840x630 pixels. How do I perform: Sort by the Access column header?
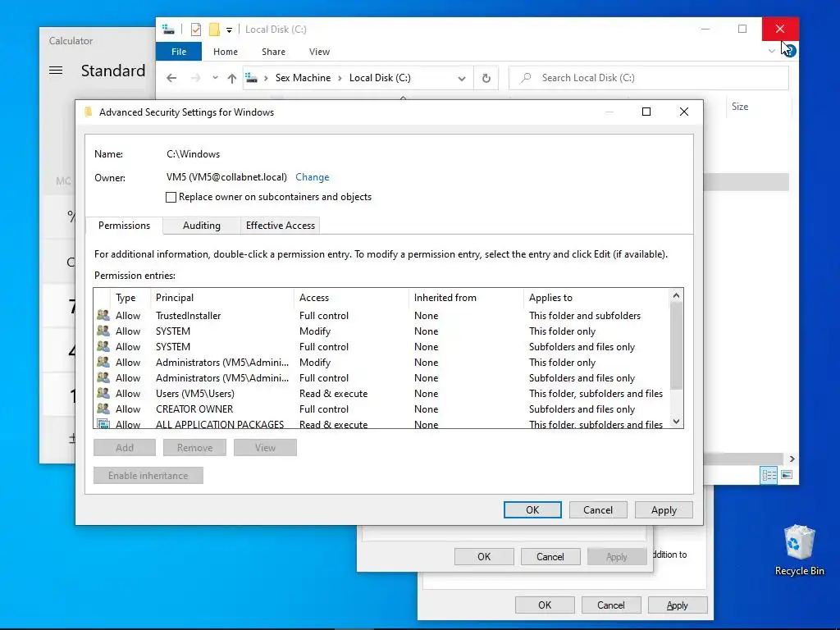tap(351, 298)
